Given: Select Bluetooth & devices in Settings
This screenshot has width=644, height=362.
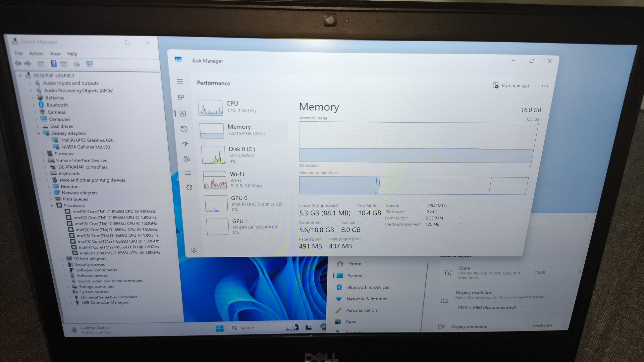Looking at the screenshot, I should coord(368,288).
